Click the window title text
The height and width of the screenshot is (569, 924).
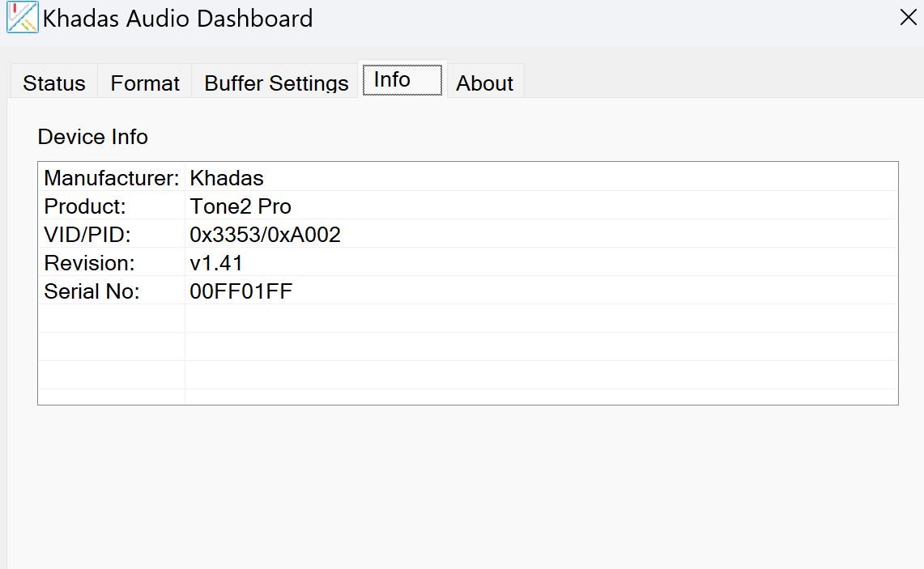click(x=178, y=19)
